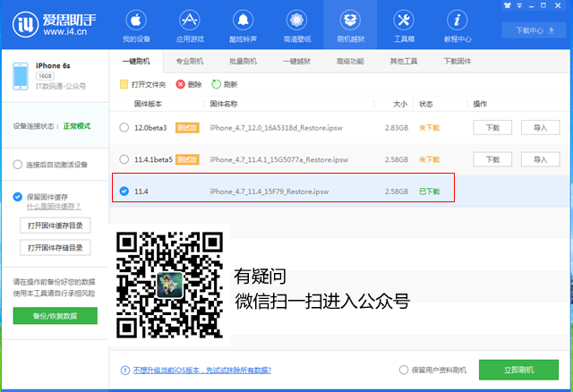Select firmware 11.4 radio button
The image size is (573, 392).
[x=124, y=191]
